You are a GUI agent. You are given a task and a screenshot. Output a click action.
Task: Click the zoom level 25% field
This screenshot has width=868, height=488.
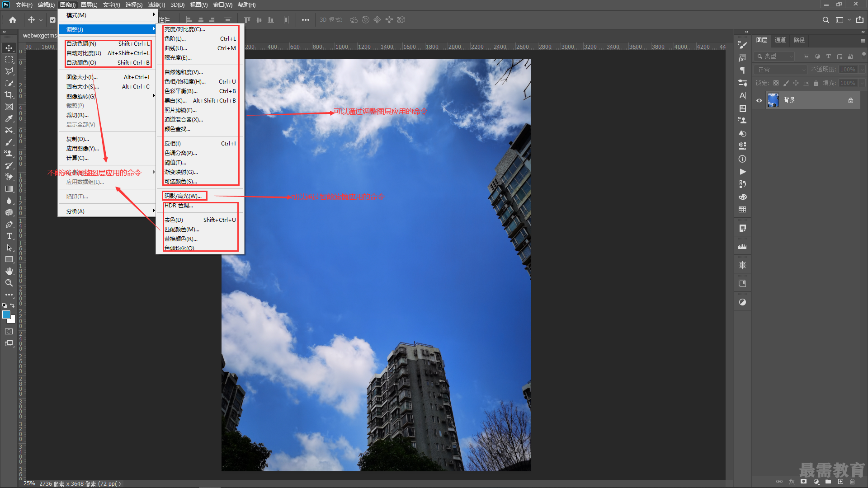click(29, 483)
